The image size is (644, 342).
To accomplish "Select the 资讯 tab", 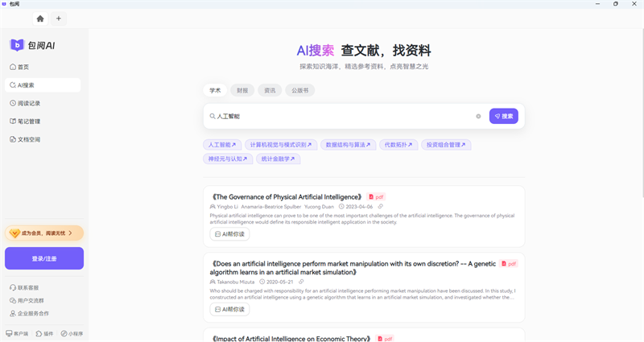I will pyautogui.click(x=270, y=90).
